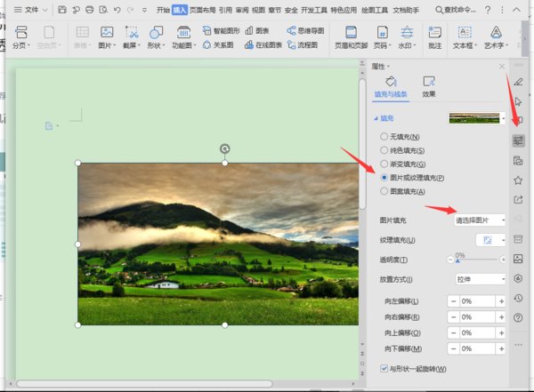Toggle 与形状一起旋转 checkbox

point(384,368)
